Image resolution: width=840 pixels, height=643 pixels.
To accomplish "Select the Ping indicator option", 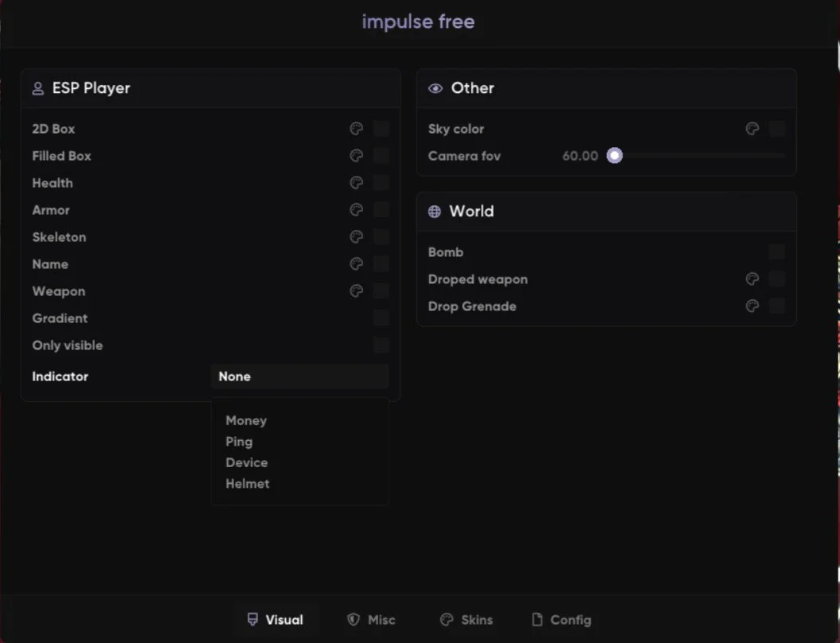I will click(239, 442).
